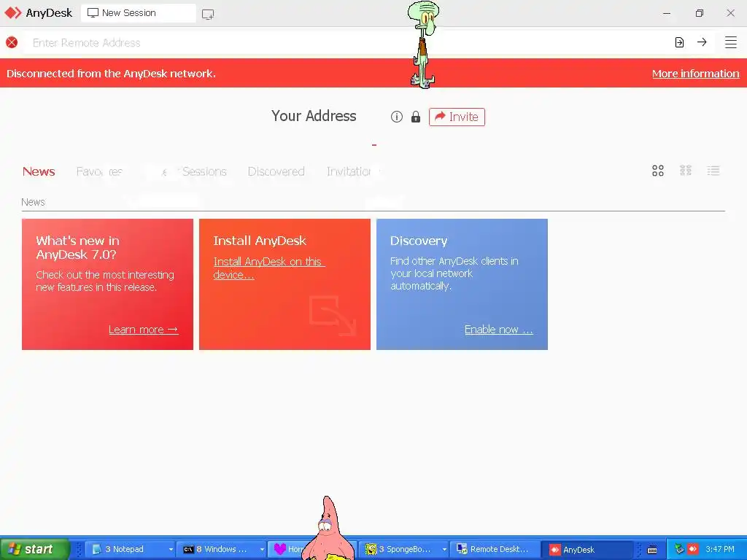
Task: Open the hamburger main menu
Action: point(731,42)
